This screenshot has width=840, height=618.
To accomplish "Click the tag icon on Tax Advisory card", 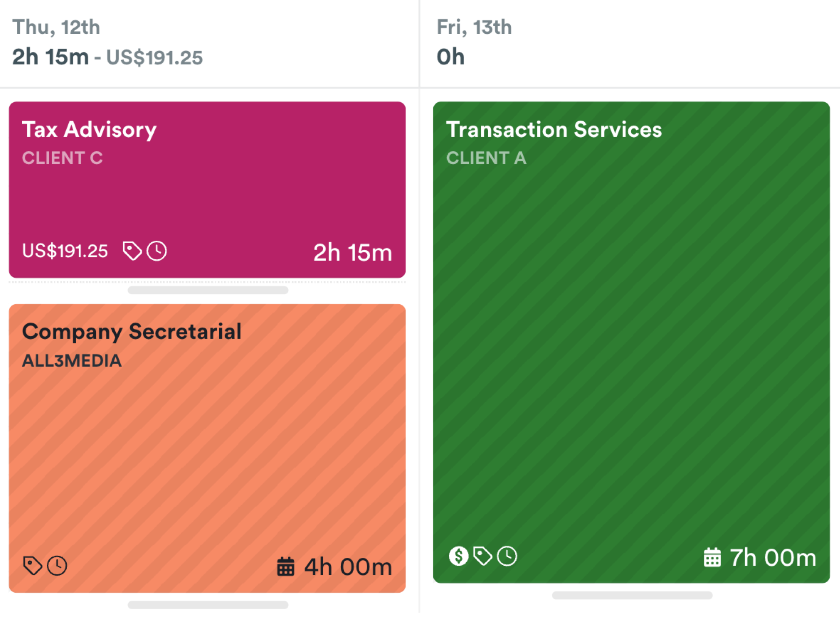I will (x=132, y=251).
